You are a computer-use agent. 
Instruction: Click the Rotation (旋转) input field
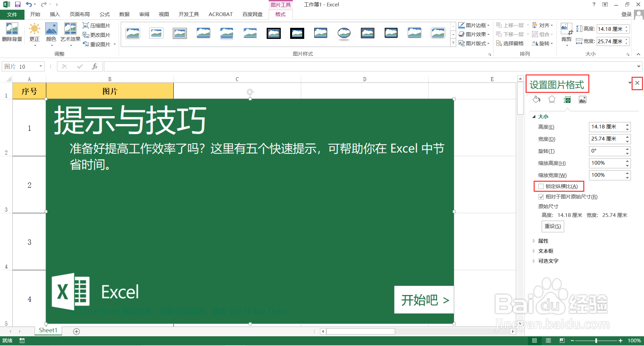[x=607, y=151]
